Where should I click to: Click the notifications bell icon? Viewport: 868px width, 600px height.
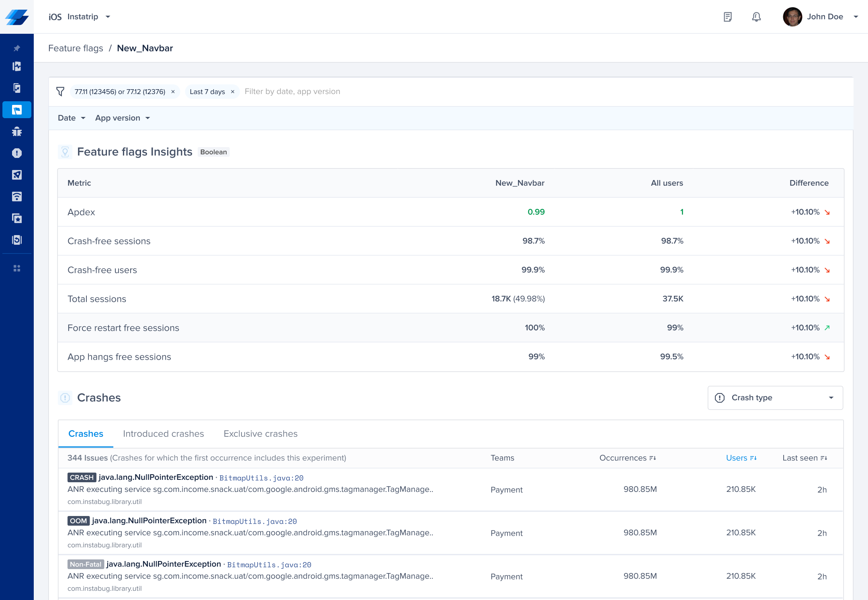756,17
